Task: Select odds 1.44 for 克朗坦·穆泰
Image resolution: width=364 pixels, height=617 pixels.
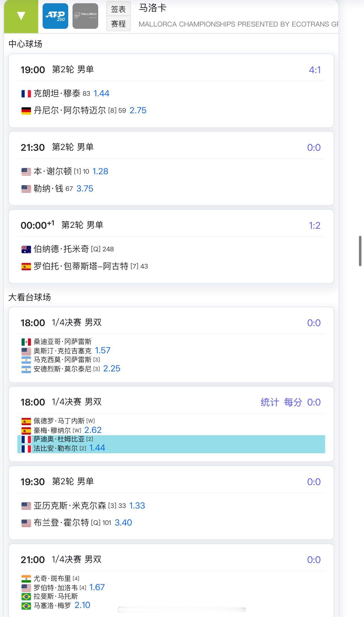Action: (101, 93)
